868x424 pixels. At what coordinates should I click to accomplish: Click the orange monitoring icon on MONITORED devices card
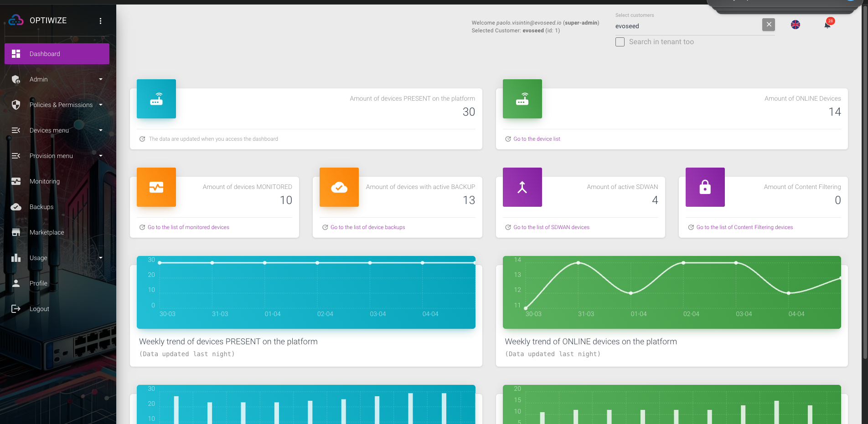pos(156,187)
